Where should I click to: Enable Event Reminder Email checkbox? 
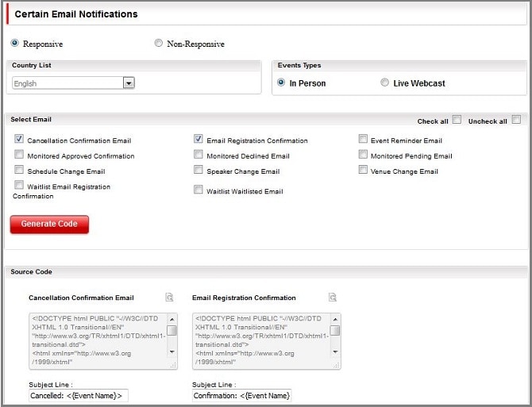pyautogui.click(x=363, y=139)
